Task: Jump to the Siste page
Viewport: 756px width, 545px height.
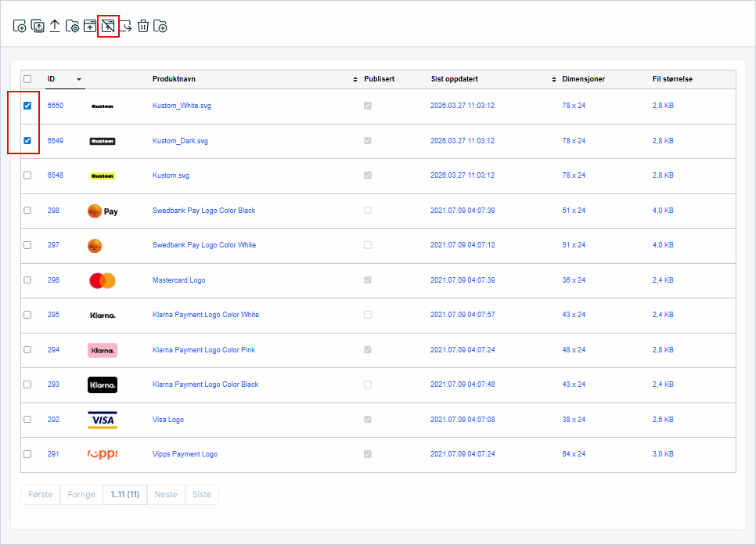Action: (202, 494)
